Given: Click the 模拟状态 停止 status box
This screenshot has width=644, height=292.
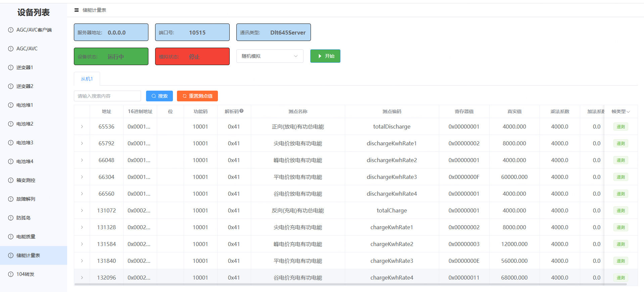Looking at the screenshot, I should tap(192, 56).
